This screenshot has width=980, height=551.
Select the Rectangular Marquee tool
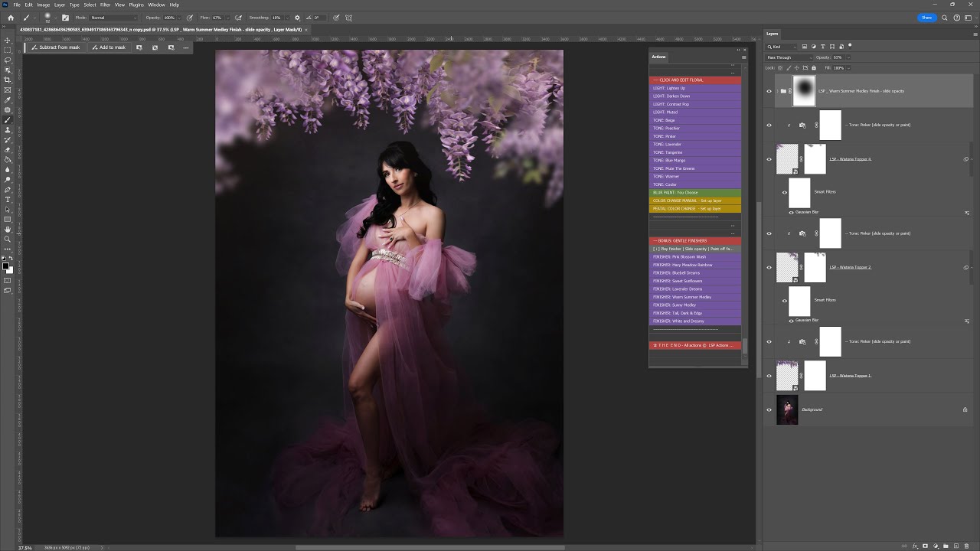(8, 50)
